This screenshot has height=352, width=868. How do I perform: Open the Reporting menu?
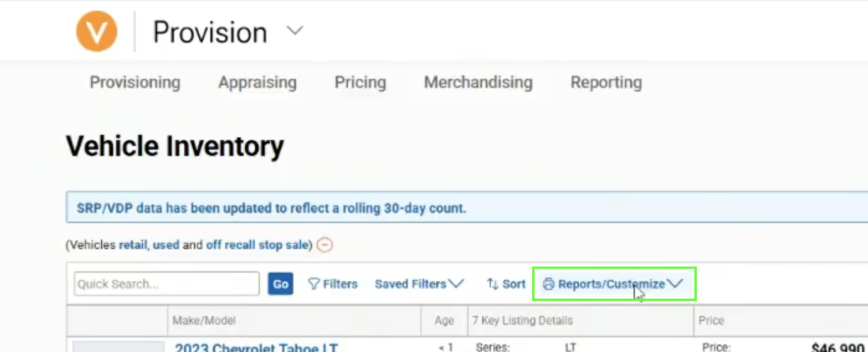click(x=606, y=82)
